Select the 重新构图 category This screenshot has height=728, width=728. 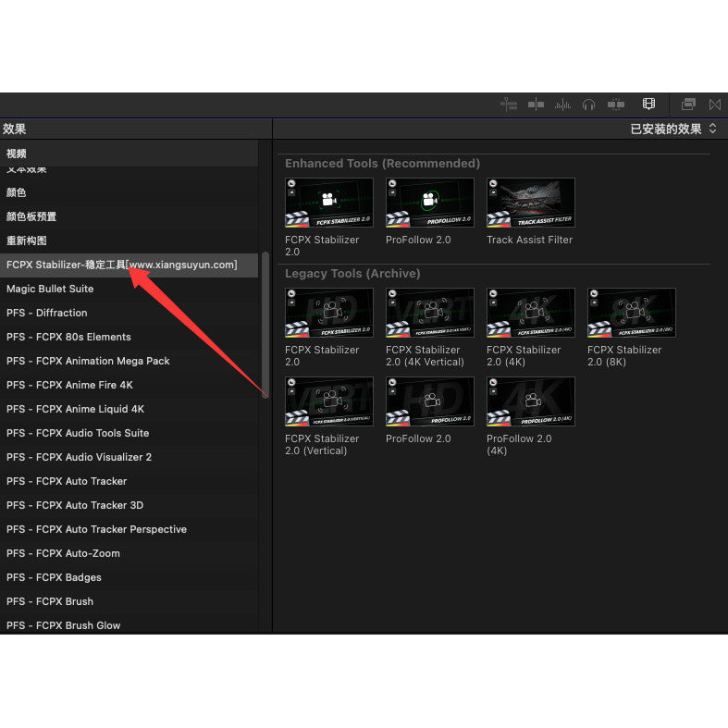coord(129,241)
